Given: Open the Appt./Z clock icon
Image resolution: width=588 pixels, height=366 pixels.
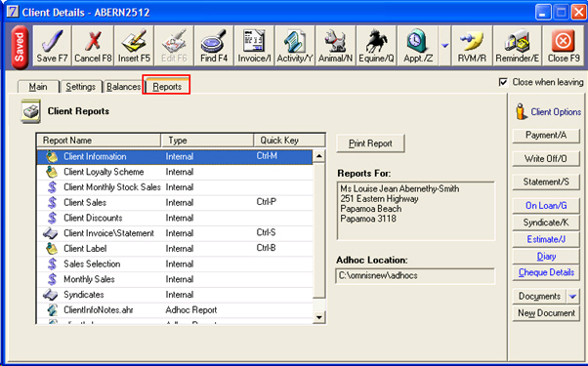Looking at the screenshot, I should (418, 46).
